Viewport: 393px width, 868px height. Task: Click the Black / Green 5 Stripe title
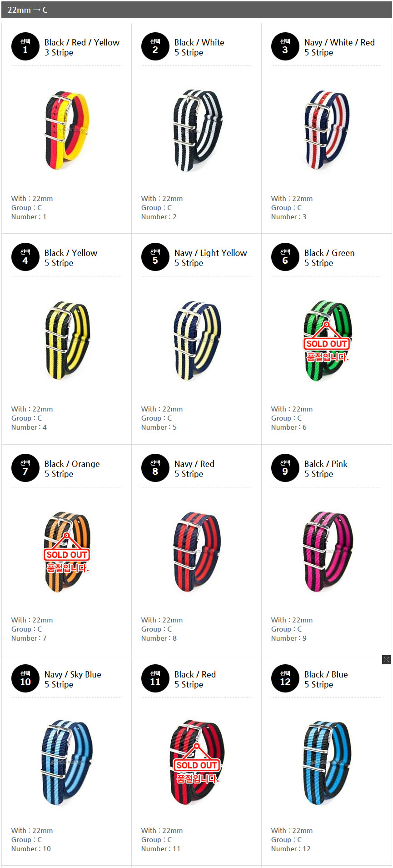click(329, 258)
